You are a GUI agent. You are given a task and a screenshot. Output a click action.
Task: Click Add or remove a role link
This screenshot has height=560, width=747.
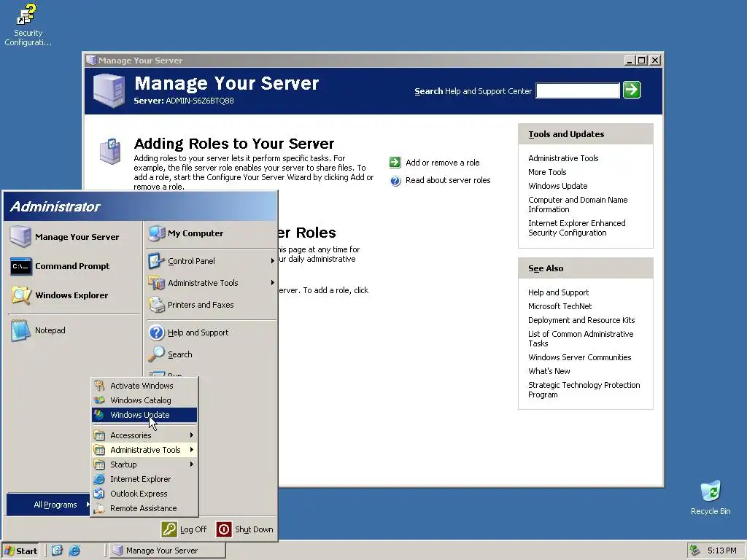(443, 163)
